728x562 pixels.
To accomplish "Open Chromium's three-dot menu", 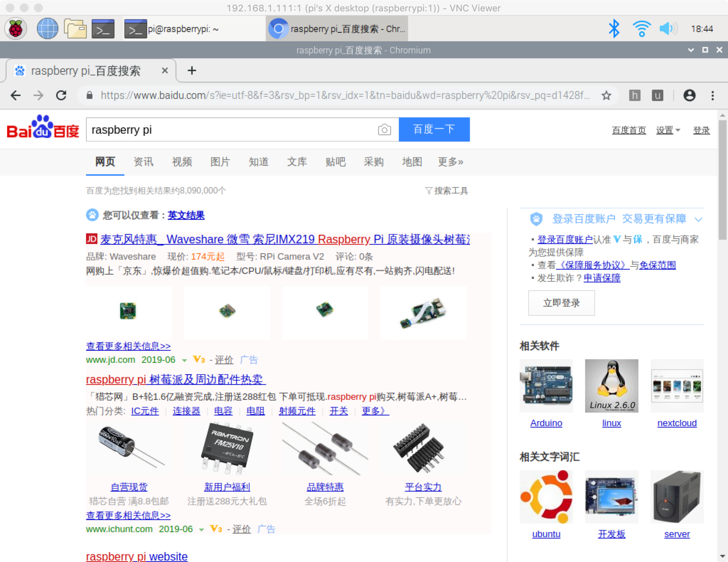I will 712,95.
